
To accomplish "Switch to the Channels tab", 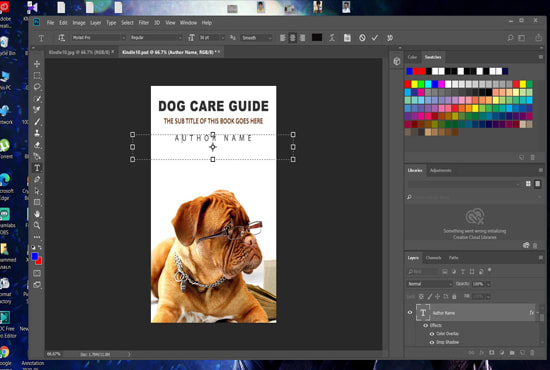I will (x=434, y=258).
